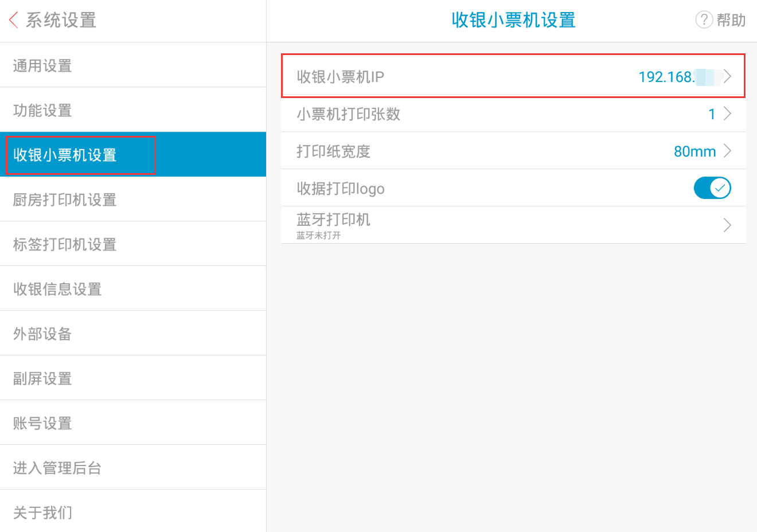The image size is (757, 532).
Task: Open 功能设置 menu item
Action: click(42, 111)
